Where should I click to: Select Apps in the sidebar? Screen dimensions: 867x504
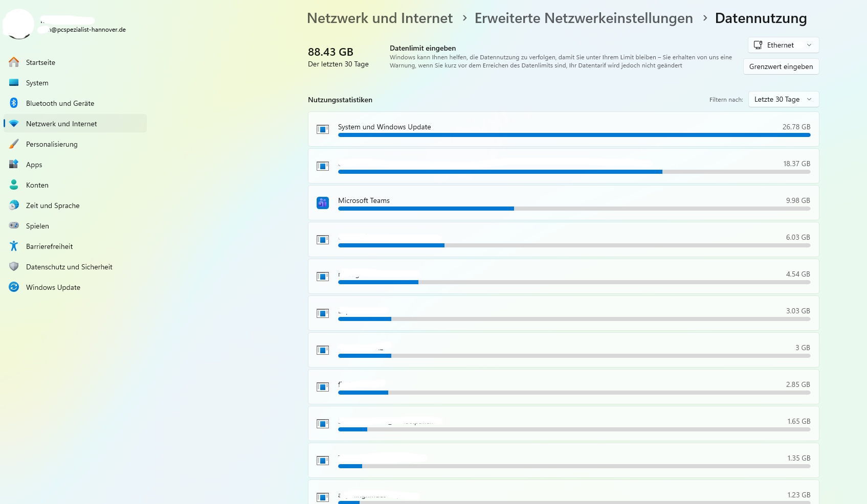click(34, 165)
